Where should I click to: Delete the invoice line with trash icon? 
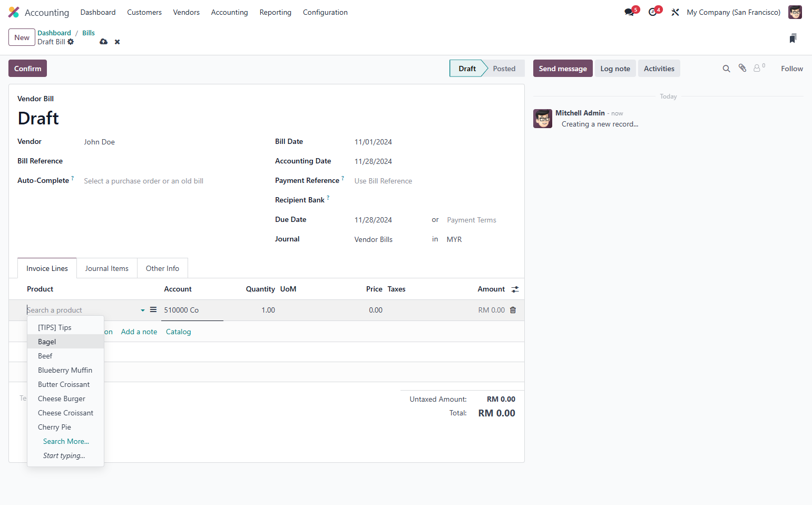pyautogui.click(x=513, y=310)
